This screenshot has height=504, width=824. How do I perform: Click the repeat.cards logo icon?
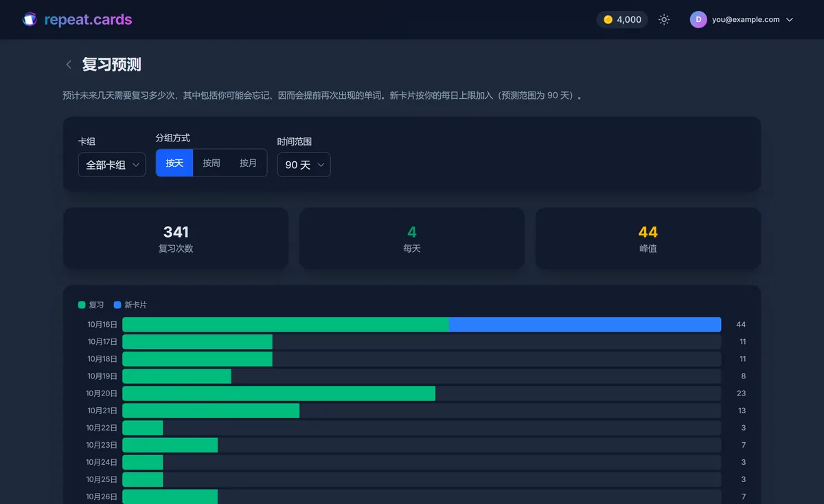pos(29,19)
